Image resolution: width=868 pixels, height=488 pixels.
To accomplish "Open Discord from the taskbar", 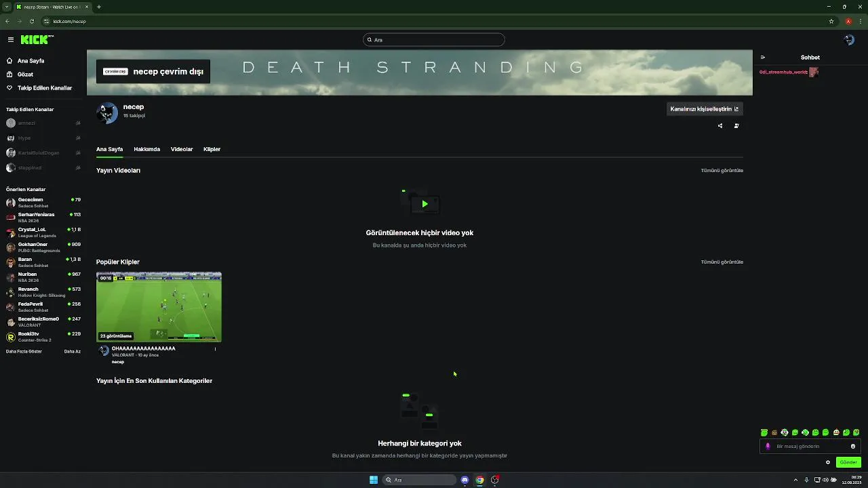I will [465, 480].
